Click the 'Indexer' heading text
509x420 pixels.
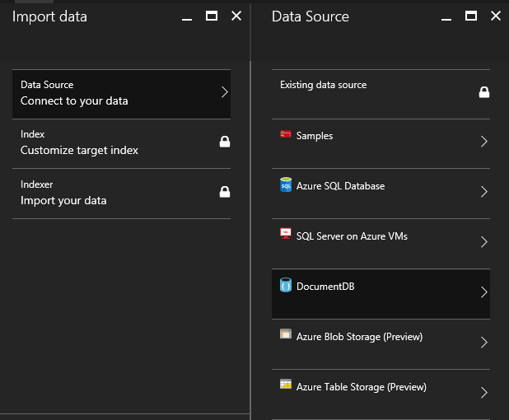coord(37,184)
